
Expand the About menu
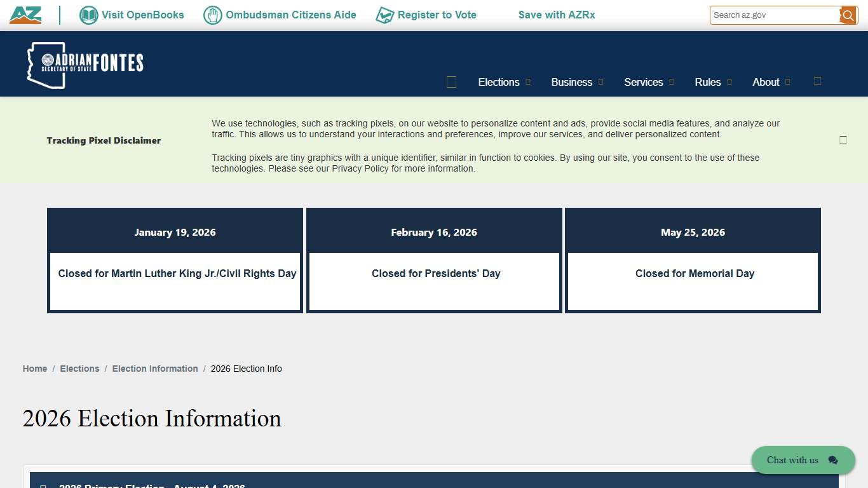coord(766,82)
